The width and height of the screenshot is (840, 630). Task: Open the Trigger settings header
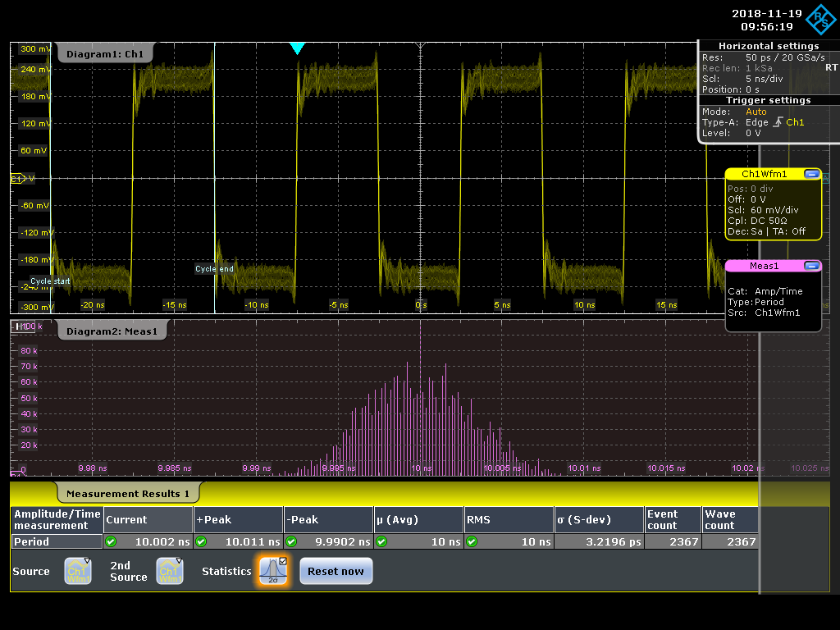[768, 100]
